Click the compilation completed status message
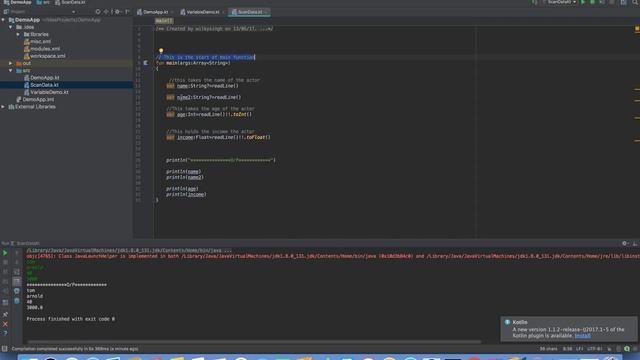640x360 pixels. click(x=75, y=349)
